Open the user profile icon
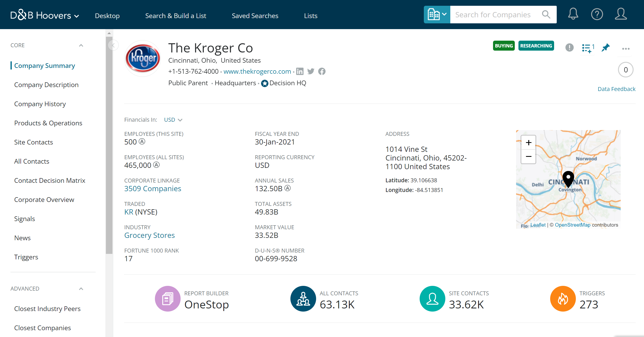The image size is (644, 337). 621,14
